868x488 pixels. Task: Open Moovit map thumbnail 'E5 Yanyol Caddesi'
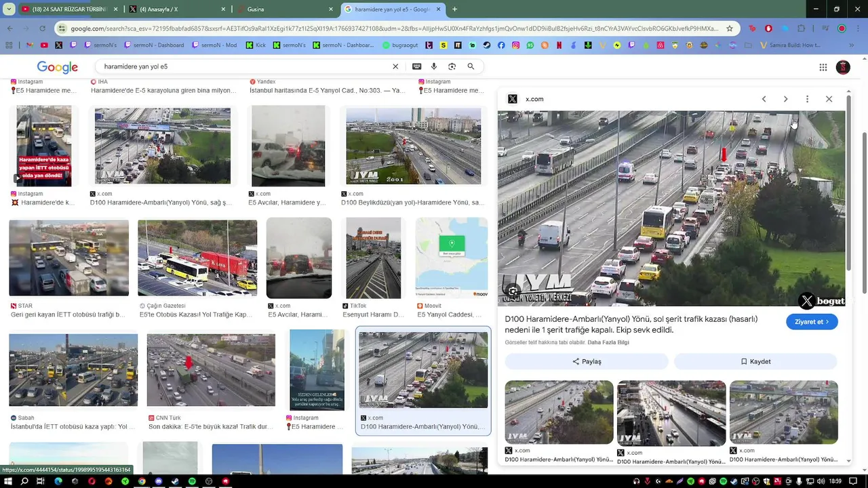tap(452, 258)
